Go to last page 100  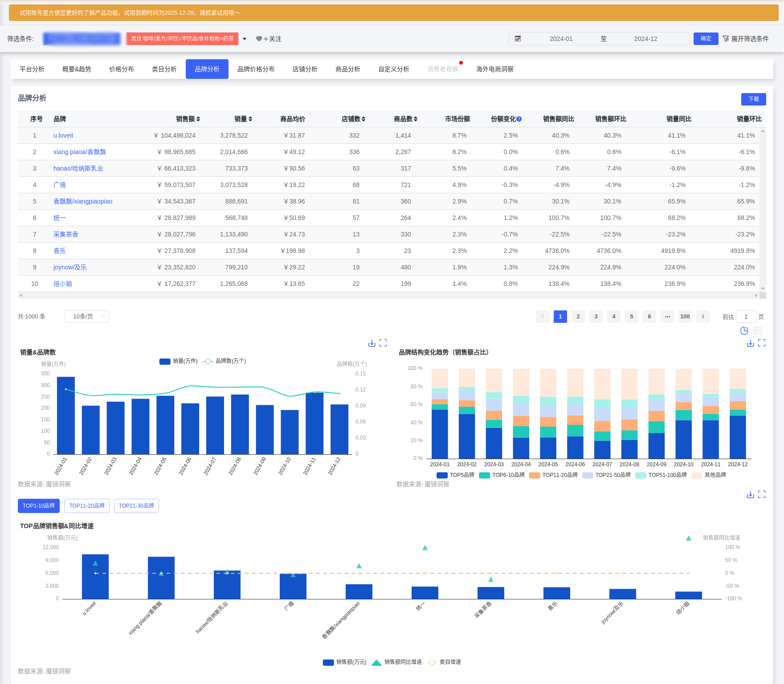(x=685, y=317)
